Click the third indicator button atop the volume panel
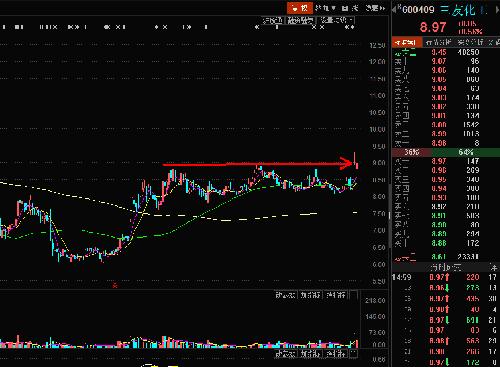 [336, 295]
